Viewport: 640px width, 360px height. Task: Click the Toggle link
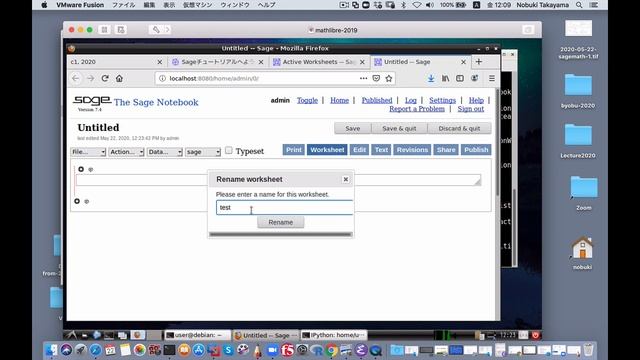pos(307,100)
